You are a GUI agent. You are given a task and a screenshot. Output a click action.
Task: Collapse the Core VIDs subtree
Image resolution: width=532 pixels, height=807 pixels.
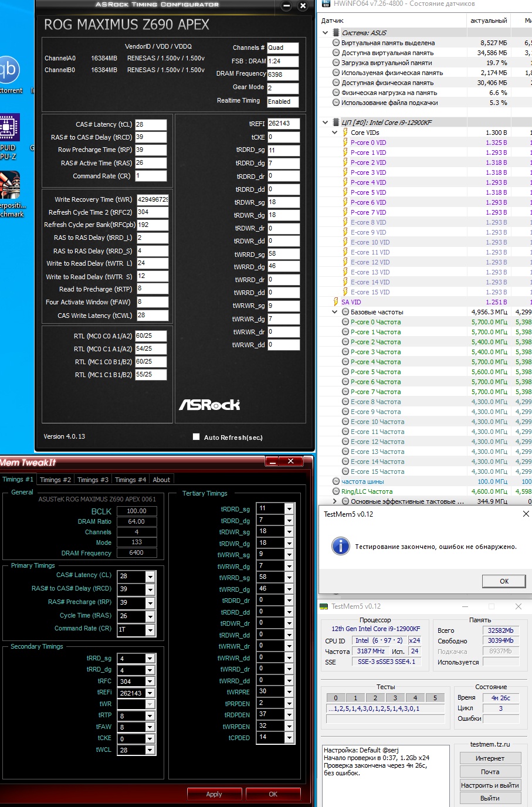tap(335, 133)
